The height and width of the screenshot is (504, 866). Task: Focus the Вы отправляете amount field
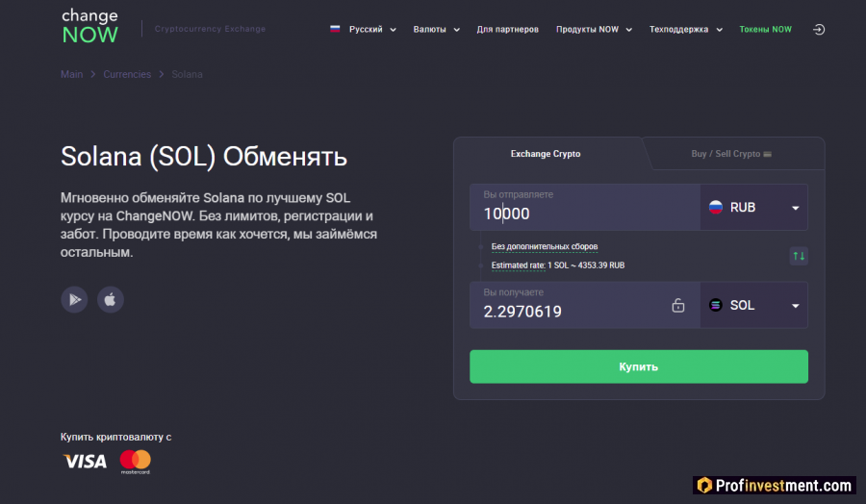point(585,208)
